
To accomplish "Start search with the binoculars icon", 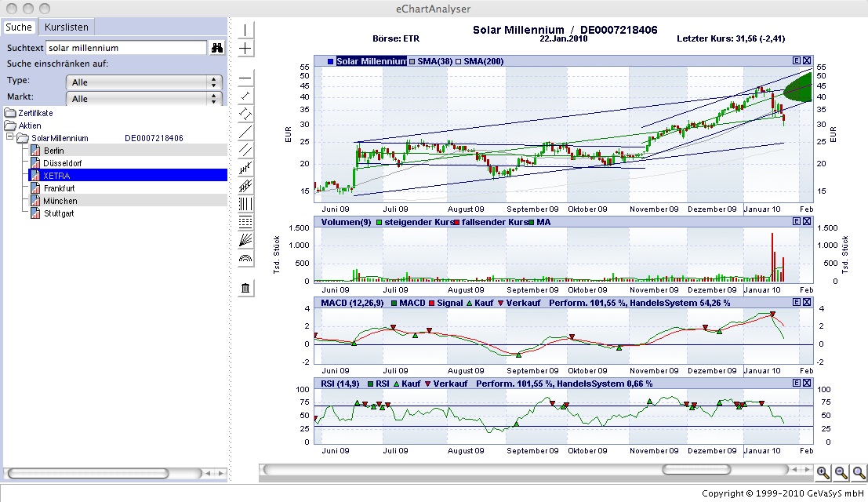I will click(x=216, y=47).
